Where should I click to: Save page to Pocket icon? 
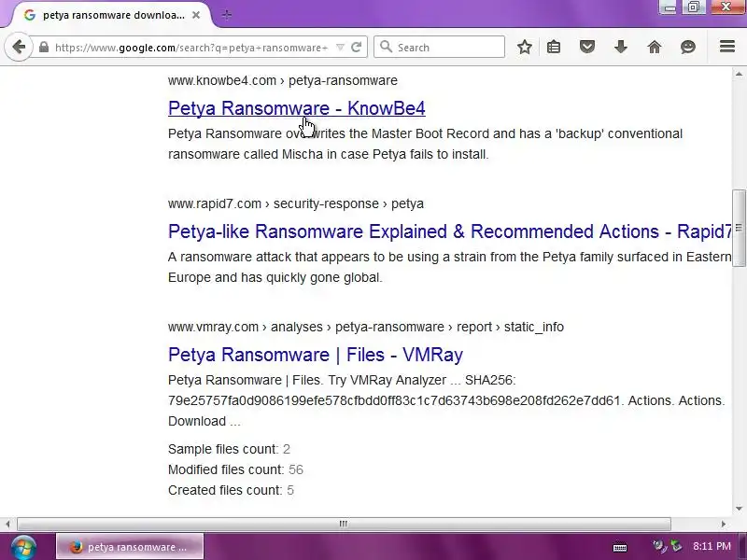point(587,47)
